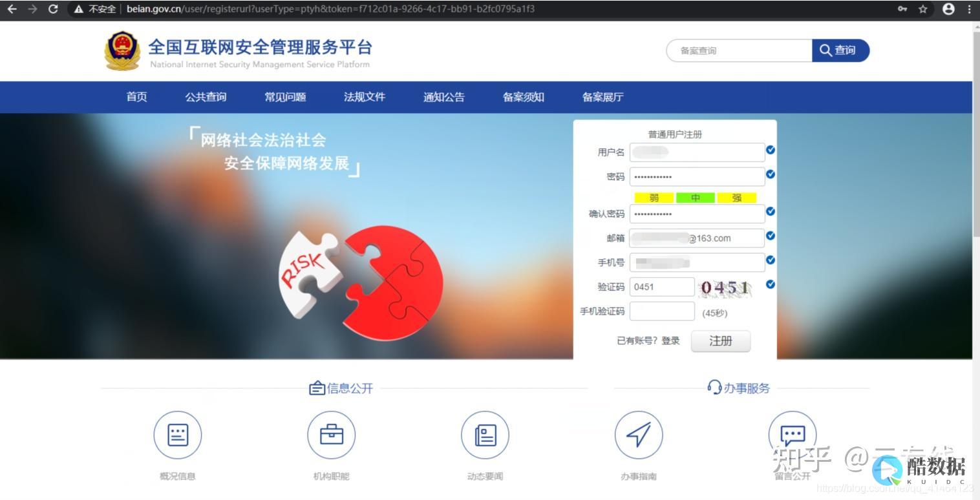
Task: Open 备案须知 in the navigation bar
Action: pos(524,97)
